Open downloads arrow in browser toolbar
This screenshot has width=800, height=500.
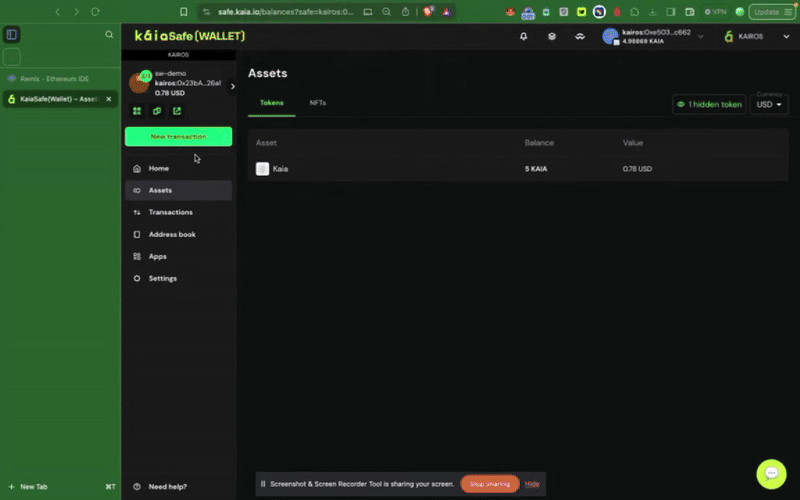653,12
